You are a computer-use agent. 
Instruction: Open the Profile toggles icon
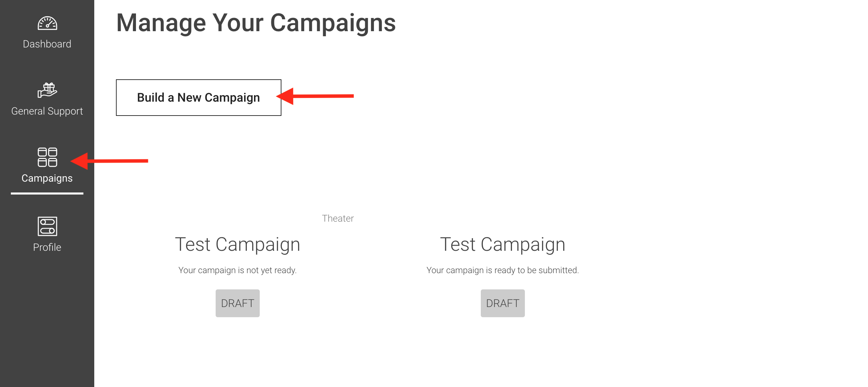point(47,226)
